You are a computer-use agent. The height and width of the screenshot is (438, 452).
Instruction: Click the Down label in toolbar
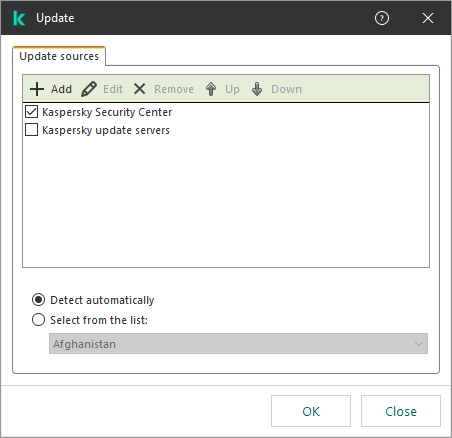click(x=286, y=89)
